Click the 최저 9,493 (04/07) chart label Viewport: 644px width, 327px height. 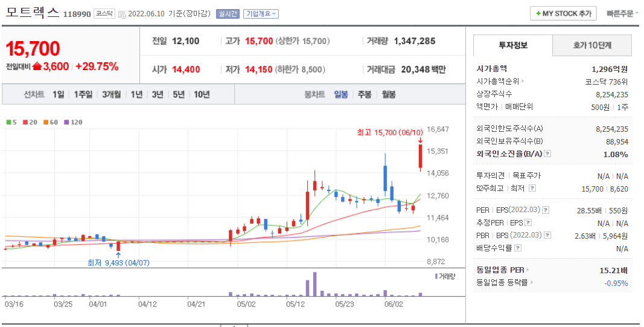(118, 262)
